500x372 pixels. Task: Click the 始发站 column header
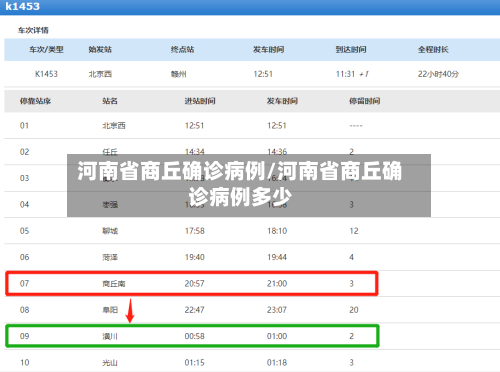[100, 49]
